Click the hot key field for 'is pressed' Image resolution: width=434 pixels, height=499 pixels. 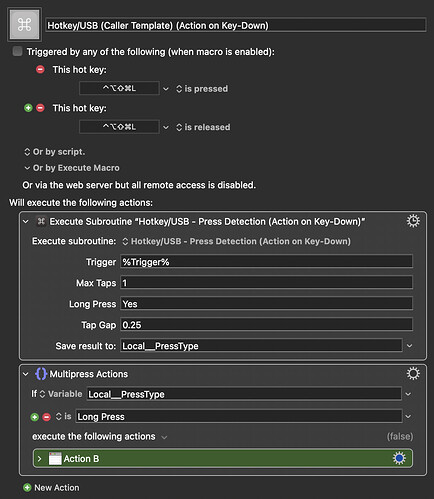[119, 88]
